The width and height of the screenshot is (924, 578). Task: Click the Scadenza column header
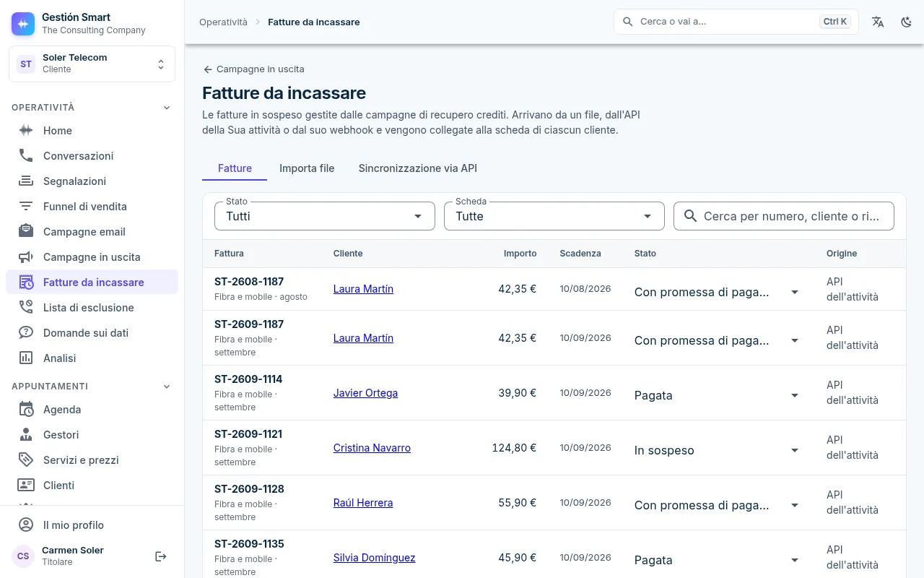tap(580, 254)
